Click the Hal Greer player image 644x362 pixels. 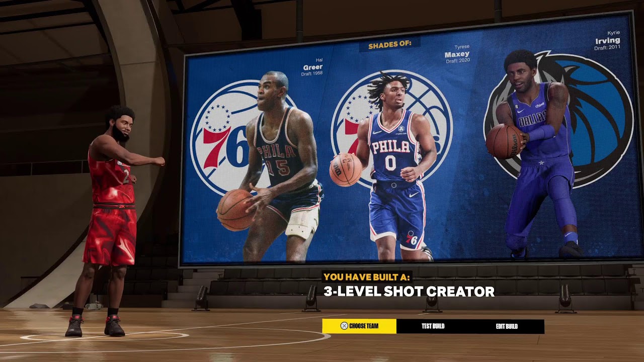272,166
